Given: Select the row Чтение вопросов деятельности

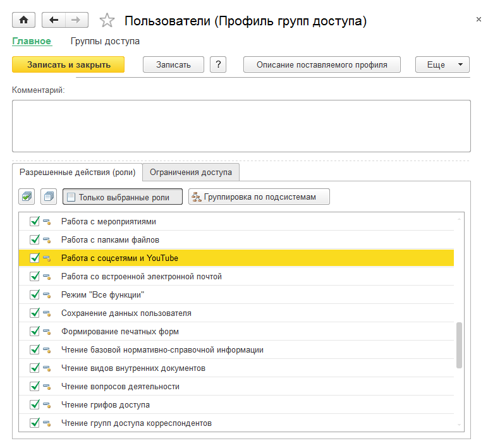Looking at the screenshot, I should click(x=236, y=387).
